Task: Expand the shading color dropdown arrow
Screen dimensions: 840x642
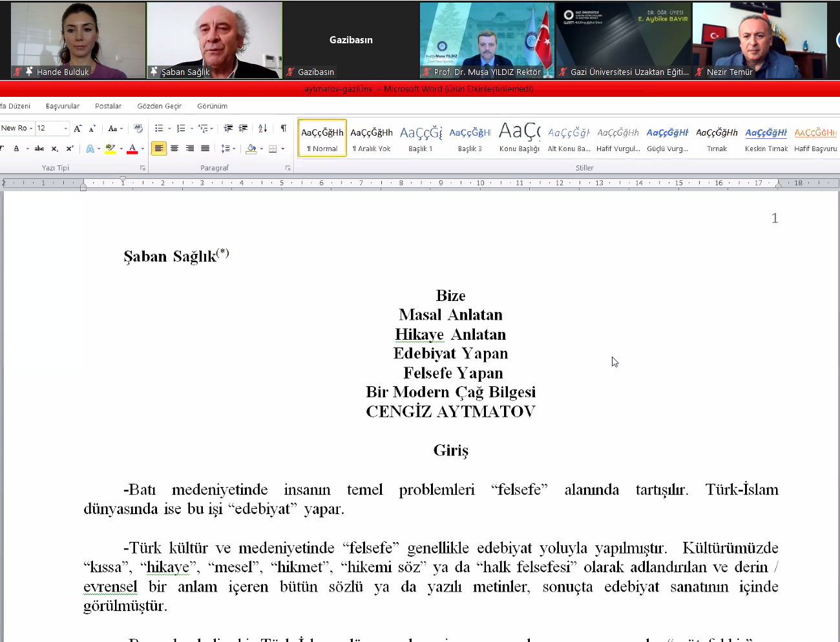Action: [x=262, y=149]
